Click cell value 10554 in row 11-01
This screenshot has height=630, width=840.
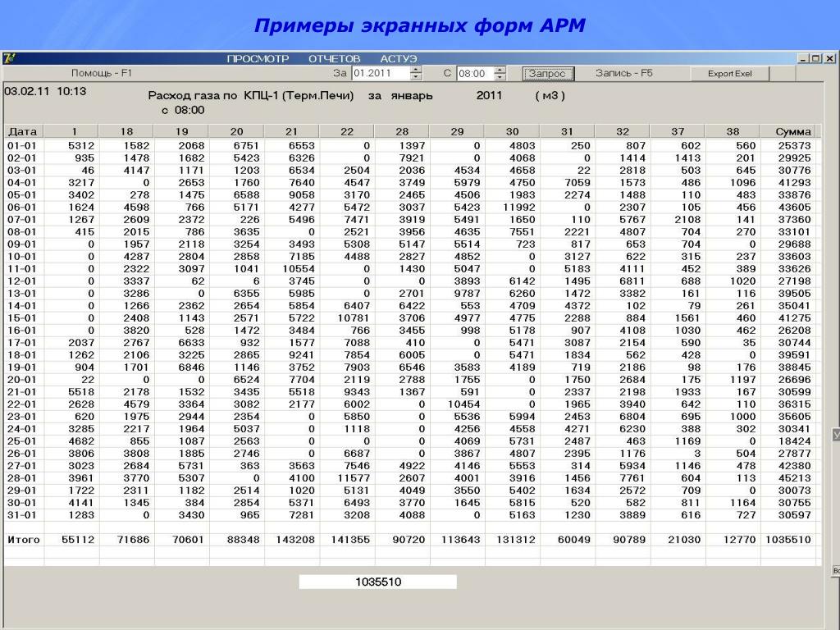pos(299,269)
